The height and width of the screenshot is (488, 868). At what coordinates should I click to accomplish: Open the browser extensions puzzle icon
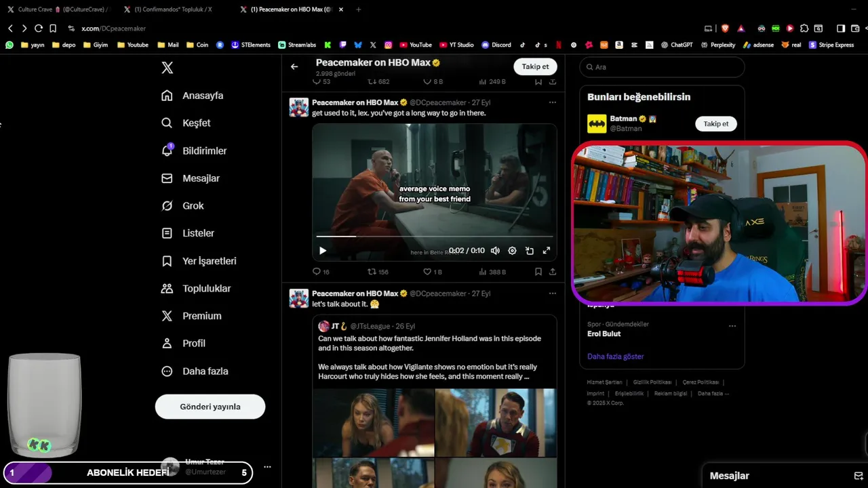click(804, 28)
